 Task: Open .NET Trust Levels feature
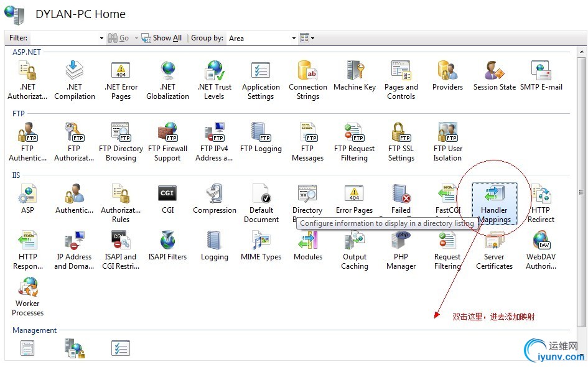point(214,81)
